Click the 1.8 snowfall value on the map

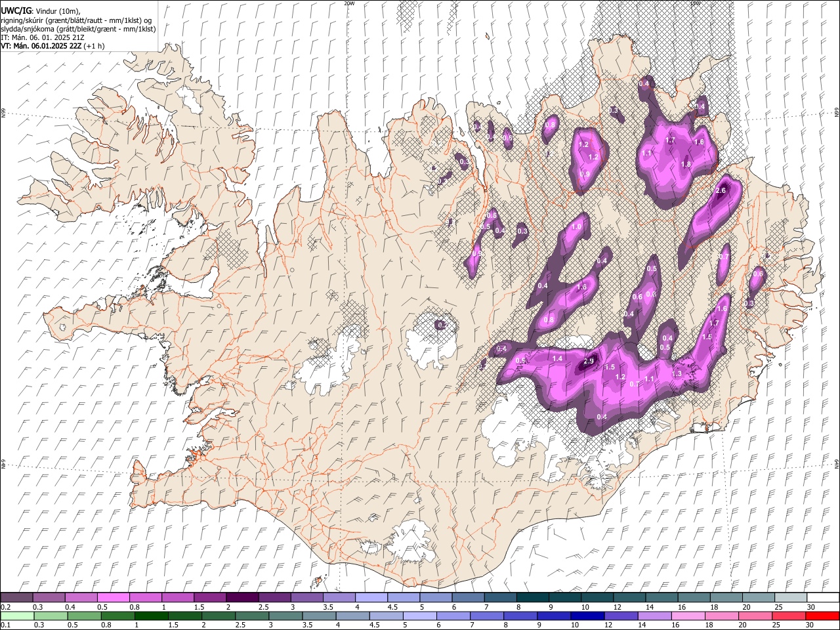tap(686, 164)
